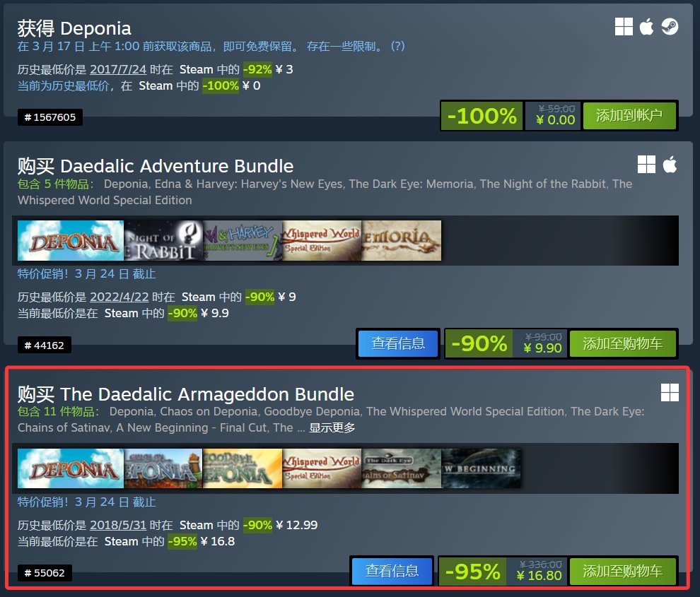This screenshot has height=597, width=700.
Task: Add the Daedalic Adventure Bundle to cart
Action: tap(622, 343)
